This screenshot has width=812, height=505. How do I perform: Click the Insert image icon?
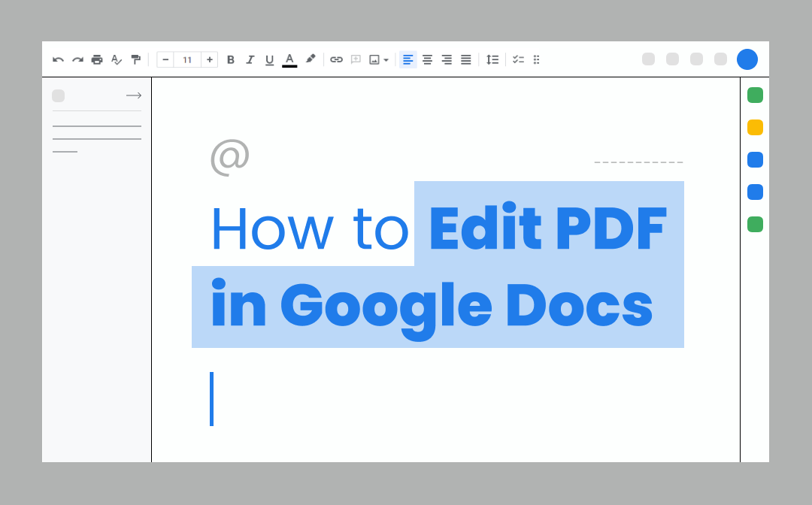[374, 60]
